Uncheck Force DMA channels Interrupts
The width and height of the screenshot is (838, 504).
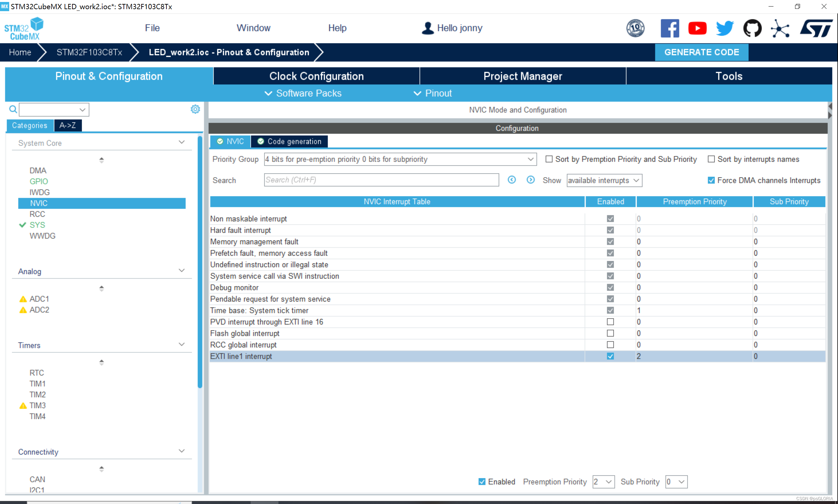(711, 180)
